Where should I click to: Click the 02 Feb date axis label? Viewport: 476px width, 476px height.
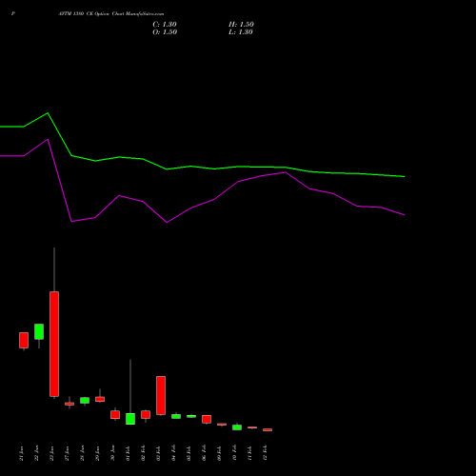(143, 453)
